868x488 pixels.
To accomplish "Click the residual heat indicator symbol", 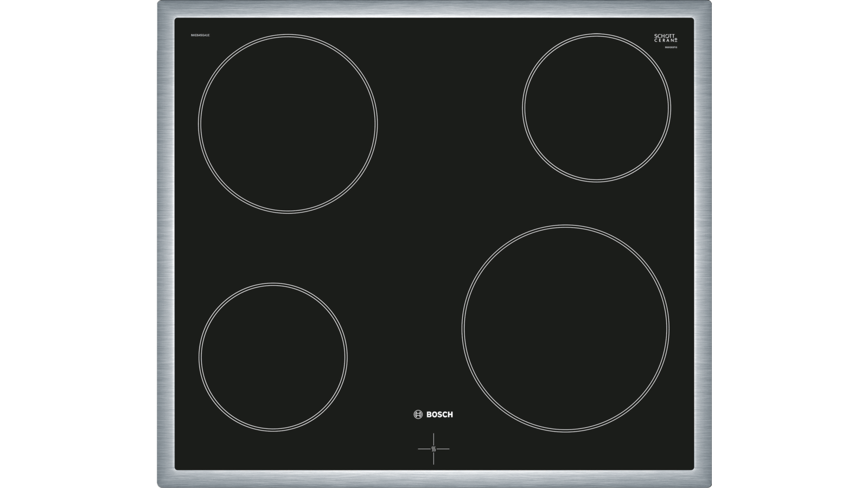I will coord(433,449).
